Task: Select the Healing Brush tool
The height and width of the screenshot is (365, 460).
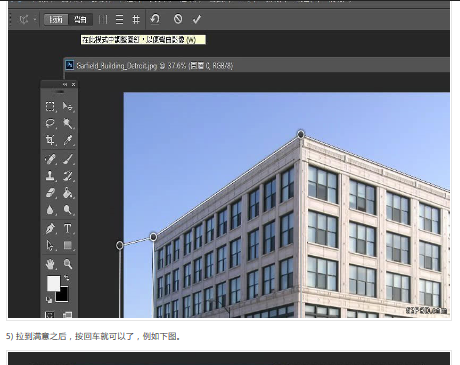Action: pos(50,159)
